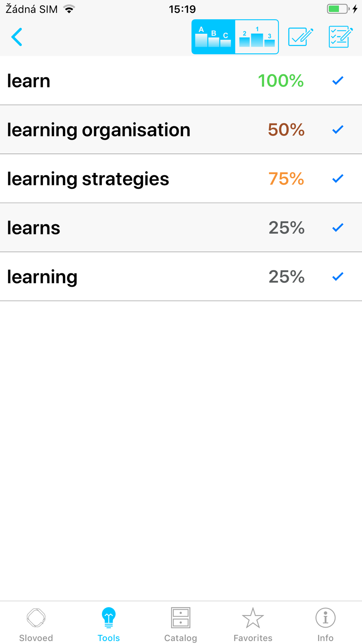Go to Favorites star icon
The image size is (362, 644).
tap(253, 624)
